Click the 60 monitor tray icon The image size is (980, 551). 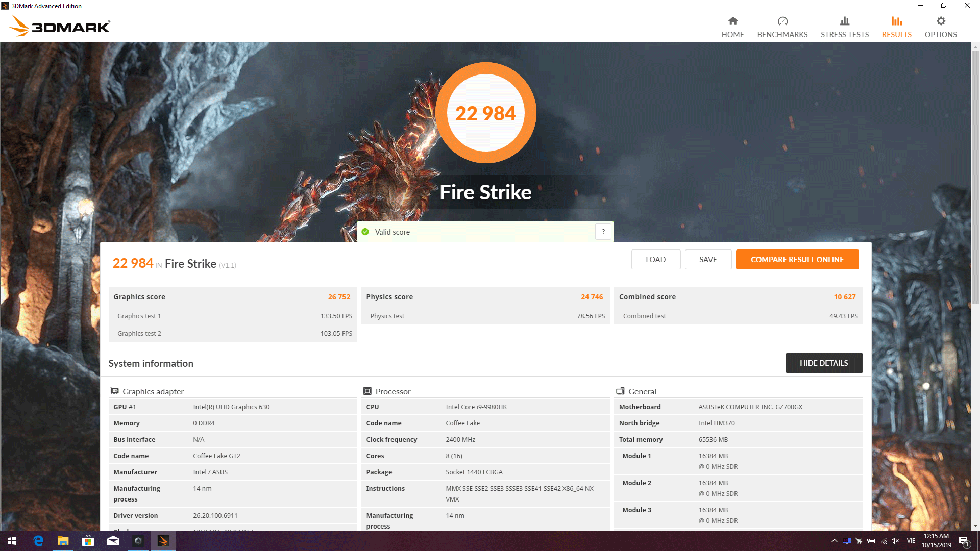point(846,541)
